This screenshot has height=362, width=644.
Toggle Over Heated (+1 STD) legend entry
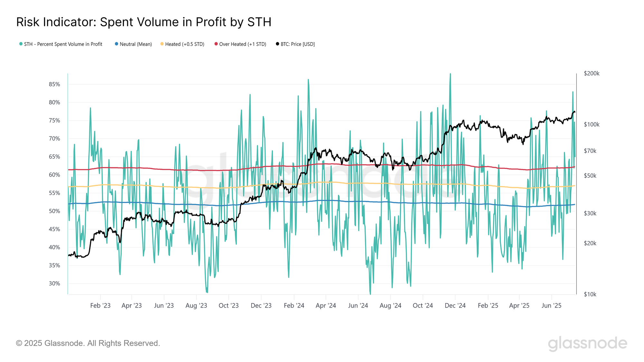[x=242, y=44]
